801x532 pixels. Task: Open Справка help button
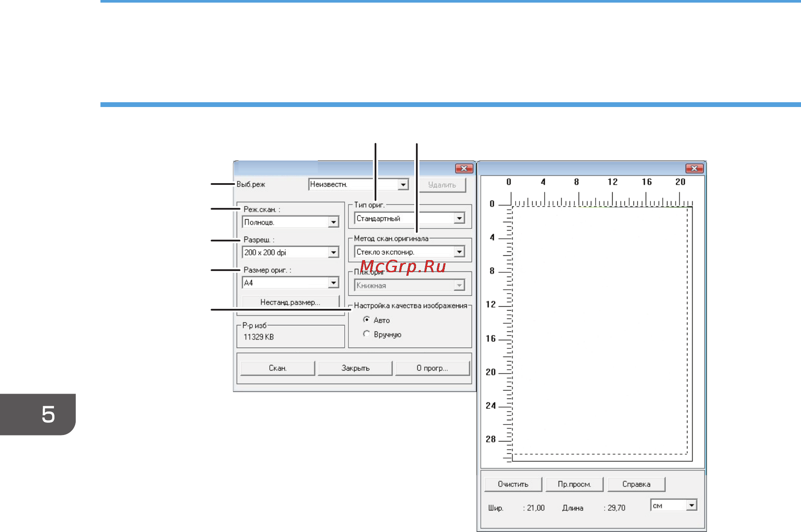[636, 484]
